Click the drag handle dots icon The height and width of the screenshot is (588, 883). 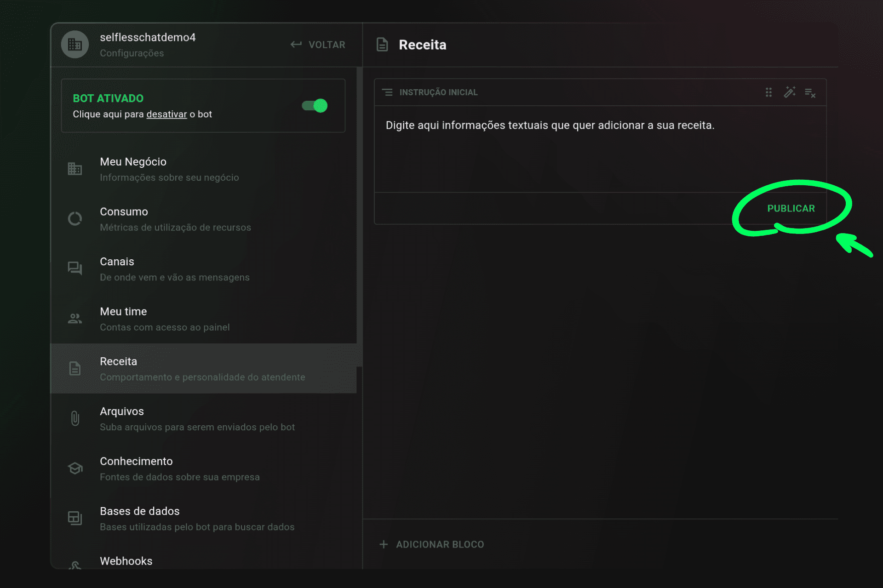[768, 92]
